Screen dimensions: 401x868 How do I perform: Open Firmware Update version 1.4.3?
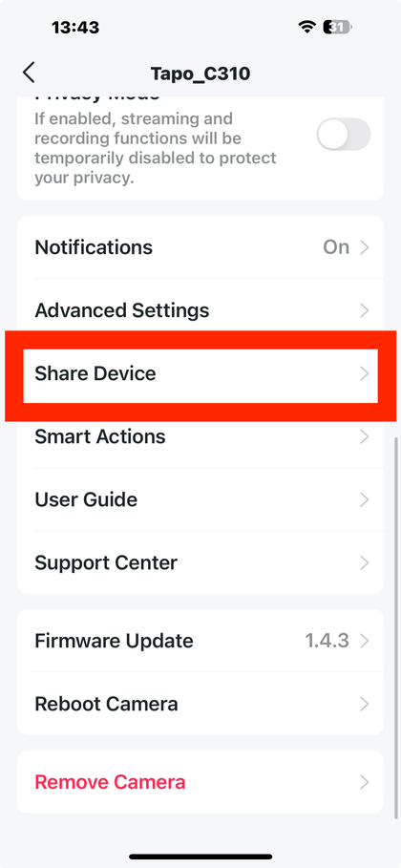pos(200,641)
